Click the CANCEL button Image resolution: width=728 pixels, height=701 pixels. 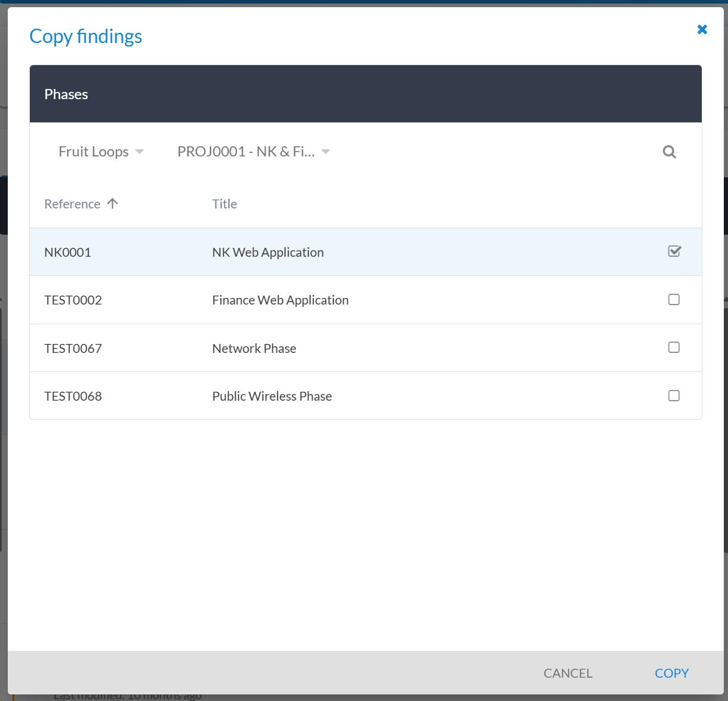point(567,673)
